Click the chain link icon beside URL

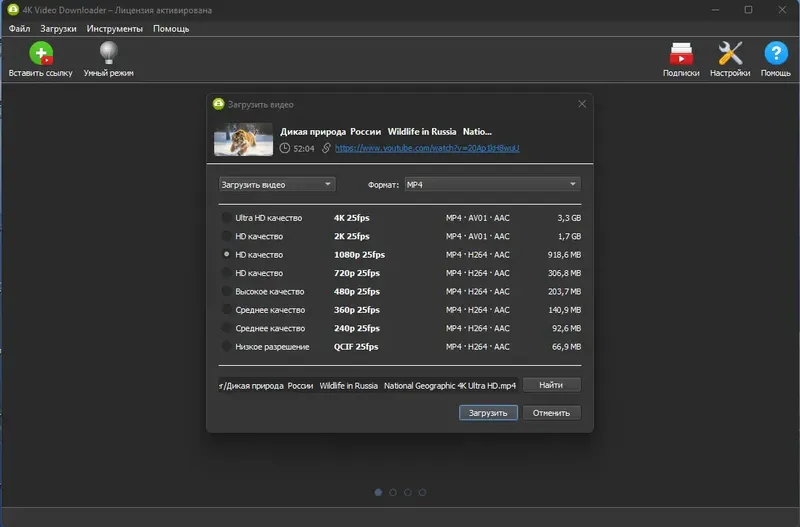point(326,148)
